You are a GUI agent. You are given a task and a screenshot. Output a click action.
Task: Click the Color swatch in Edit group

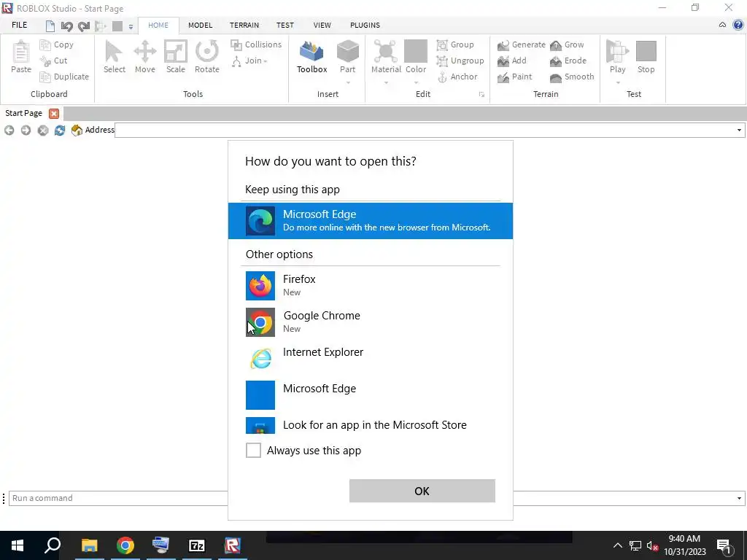click(x=416, y=51)
